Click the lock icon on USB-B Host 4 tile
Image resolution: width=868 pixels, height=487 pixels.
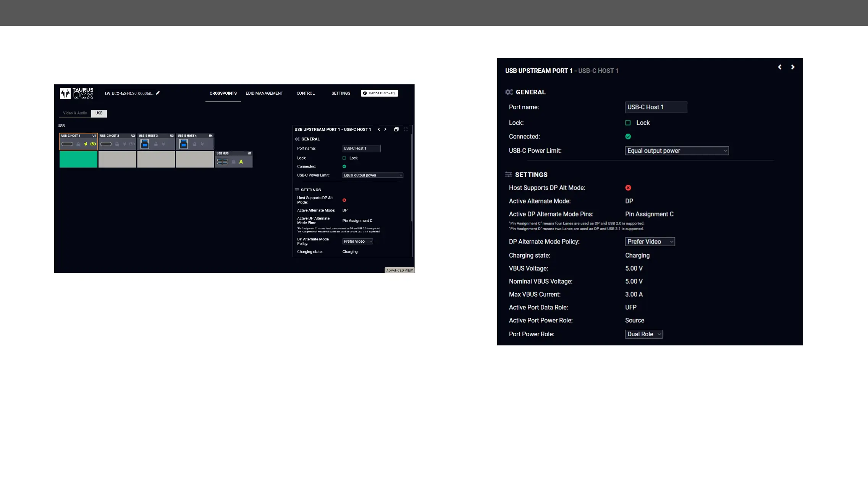point(195,144)
